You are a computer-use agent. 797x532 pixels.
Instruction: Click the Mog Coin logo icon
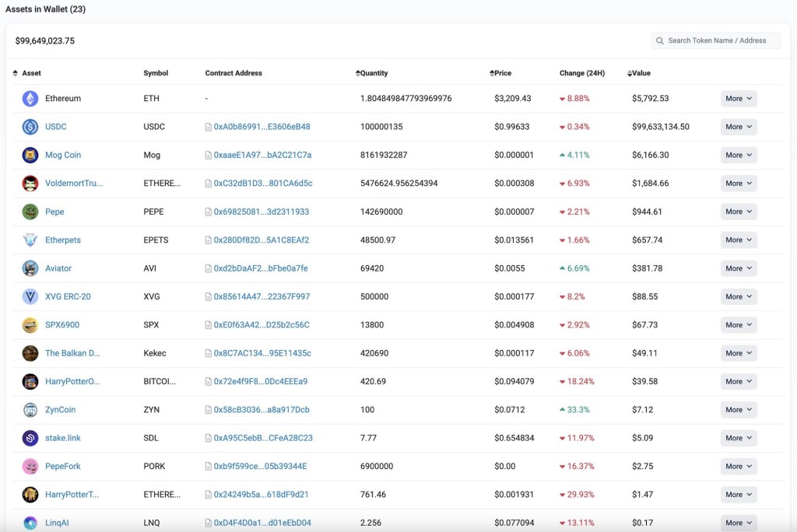point(30,156)
